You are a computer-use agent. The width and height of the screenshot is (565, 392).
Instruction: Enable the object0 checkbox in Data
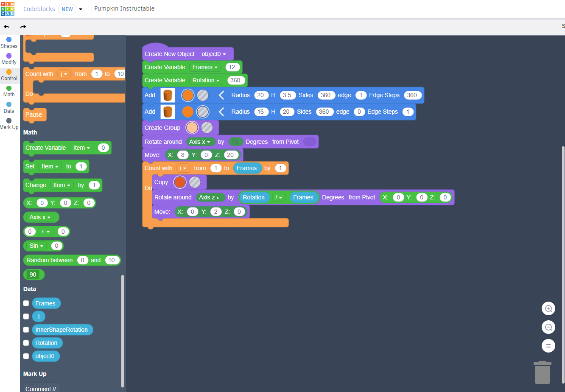(x=26, y=356)
